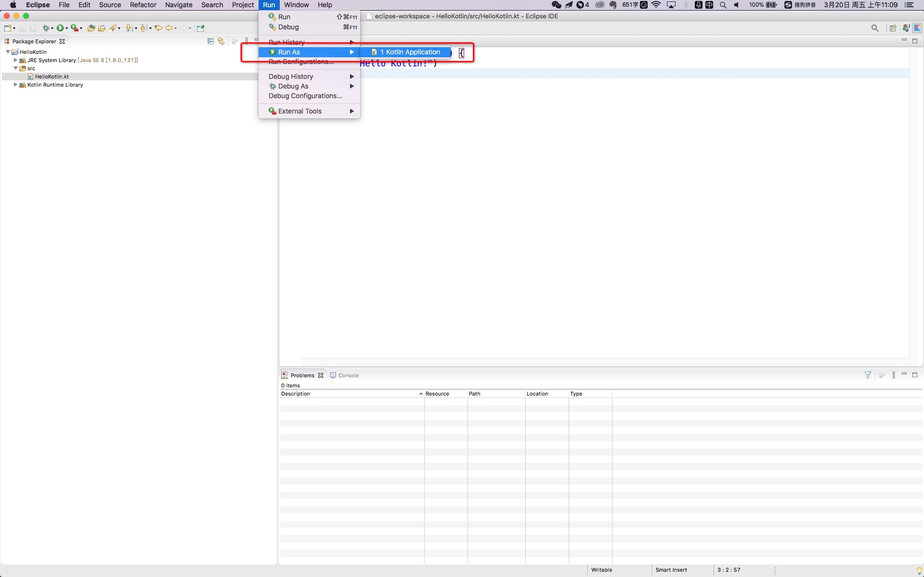Open the Run toolbar dropdown arrow
Viewport: 924px width, 577px height.
[66, 28]
